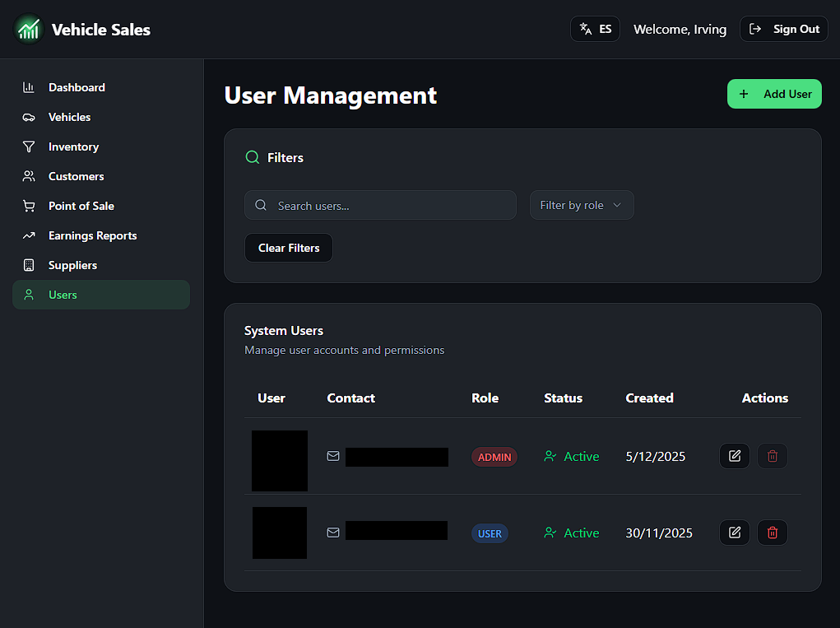Click the Active status icon for USER role

(x=550, y=533)
